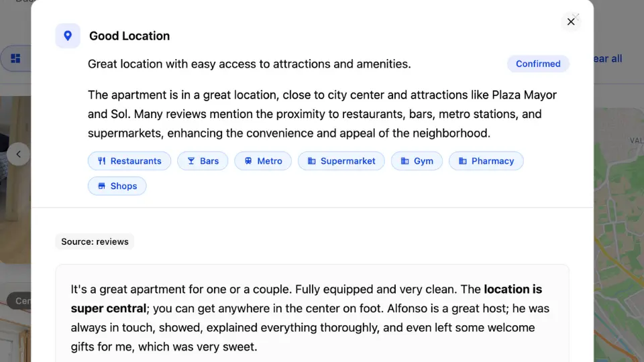This screenshot has width=644, height=362.
Task: Click the Clear all link behind dialog
Action: (608, 59)
